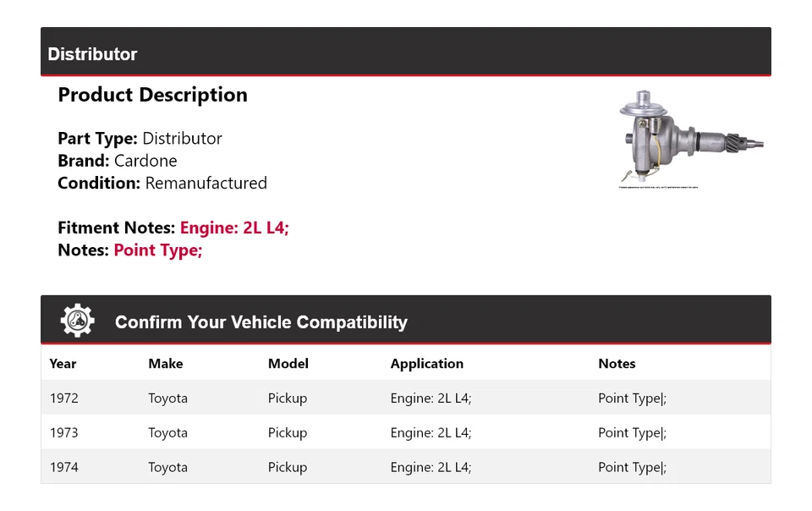Click the Notes column header

pos(617,364)
